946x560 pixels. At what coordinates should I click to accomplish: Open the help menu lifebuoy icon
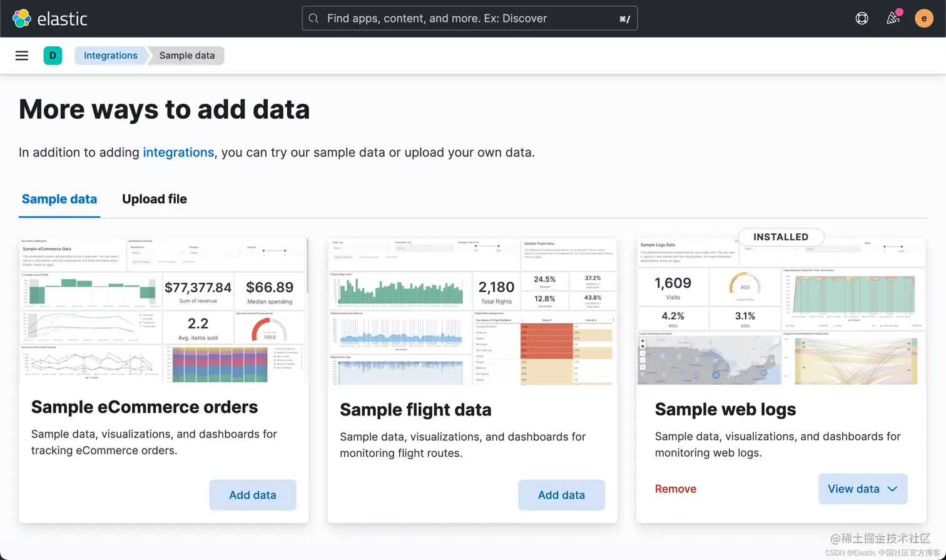[862, 19]
